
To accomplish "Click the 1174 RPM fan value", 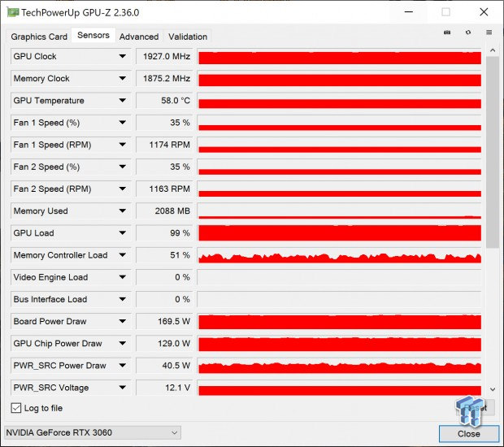I will [x=164, y=145].
